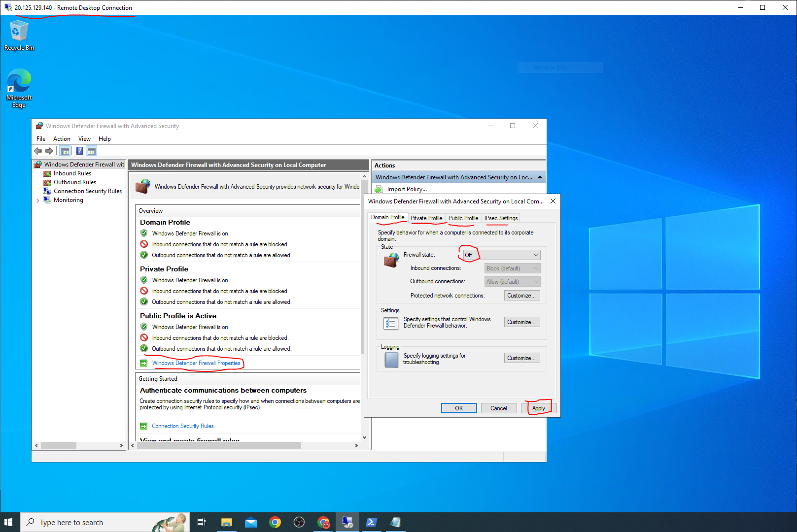Open Google Chrome from taskbar
Screen dimensions: 797x532
coord(275,522)
